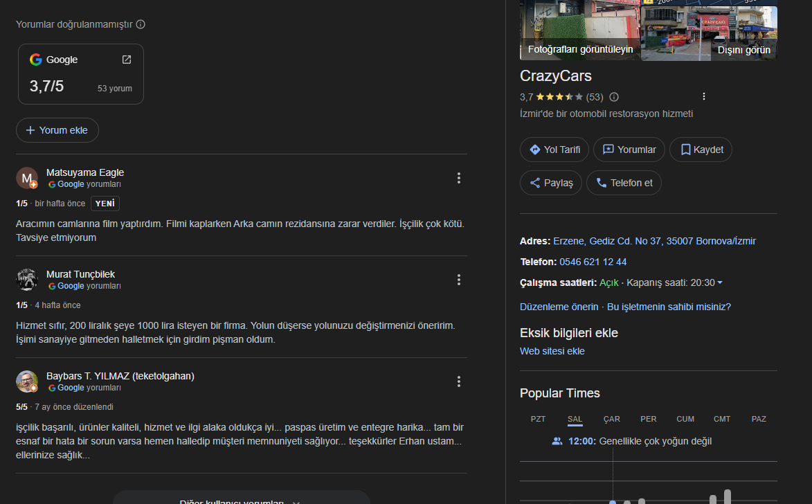Click Google yorumları under Baybars T. YILMAZ
This screenshot has height=504, width=812.
point(84,388)
